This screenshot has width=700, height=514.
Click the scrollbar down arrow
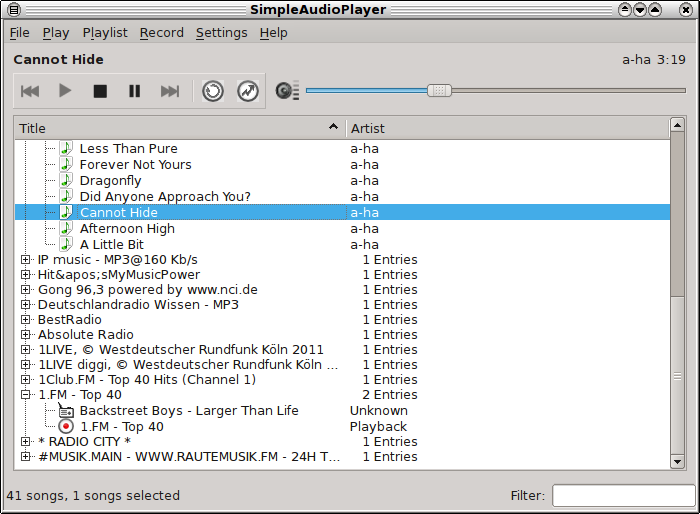click(677, 462)
